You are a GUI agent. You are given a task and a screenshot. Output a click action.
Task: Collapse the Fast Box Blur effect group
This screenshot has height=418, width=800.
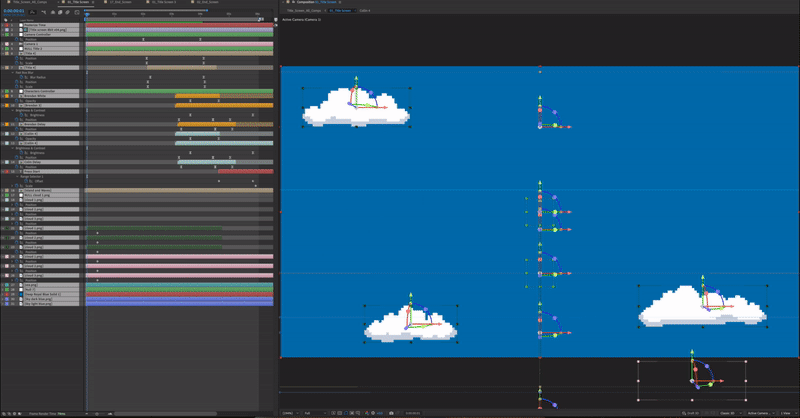12,72
